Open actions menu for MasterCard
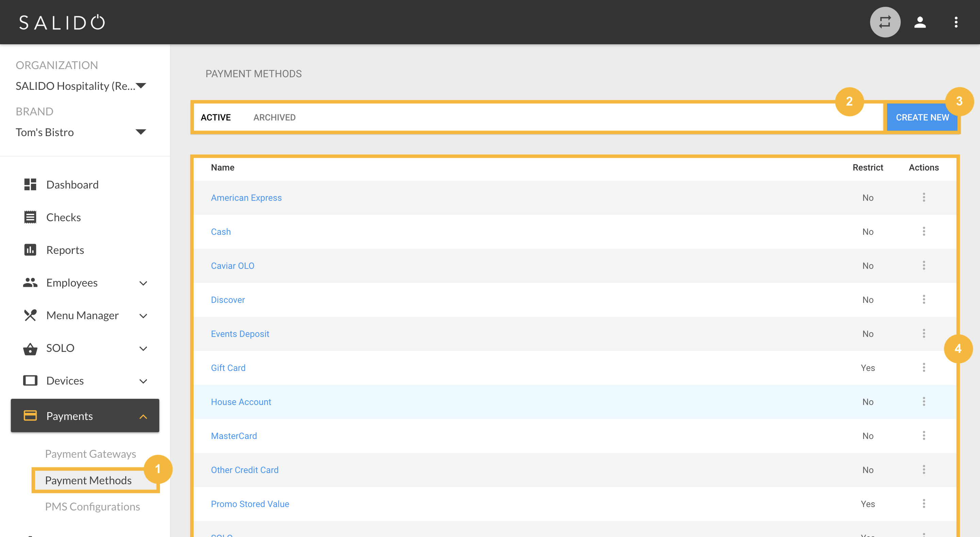The image size is (980, 537). point(924,436)
